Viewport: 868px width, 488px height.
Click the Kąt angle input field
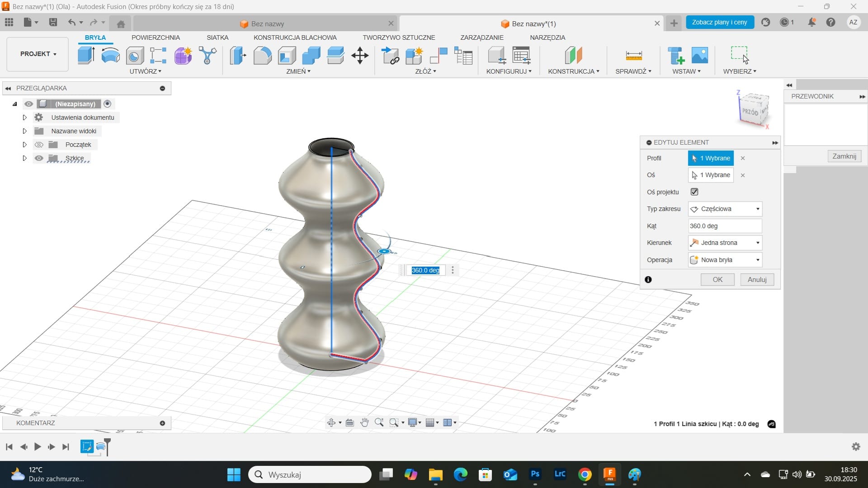[724, 226]
